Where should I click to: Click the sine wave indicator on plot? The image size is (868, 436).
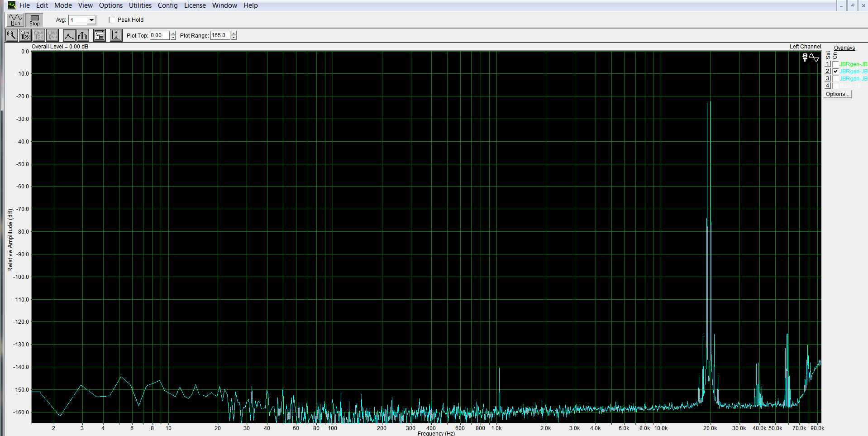tap(814, 57)
